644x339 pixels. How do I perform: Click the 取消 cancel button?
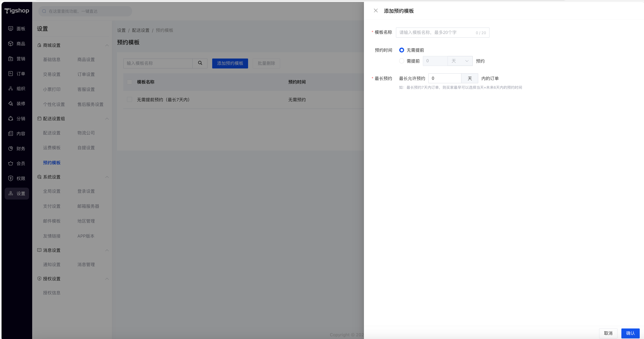click(x=608, y=333)
